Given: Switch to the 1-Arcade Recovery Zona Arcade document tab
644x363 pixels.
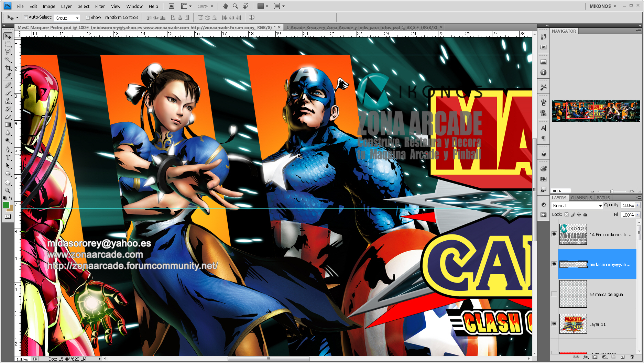Looking at the screenshot, I should [362, 27].
